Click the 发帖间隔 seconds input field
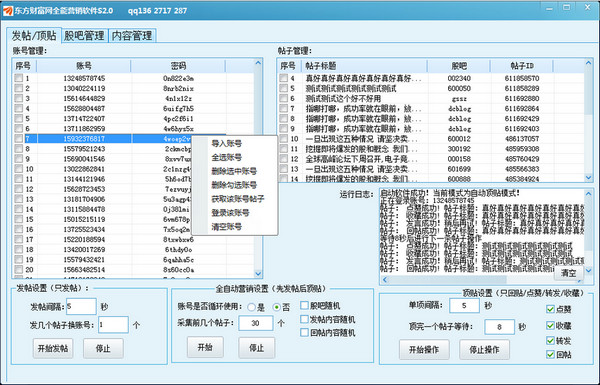The width and height of the screenshot is (600, 385). coord(81,307)
